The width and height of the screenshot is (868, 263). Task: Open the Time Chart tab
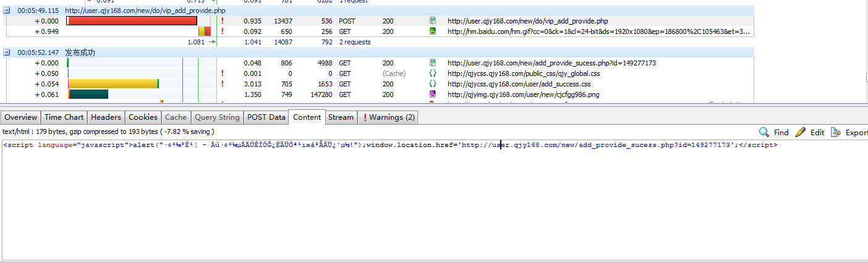(x=64, y=117)
